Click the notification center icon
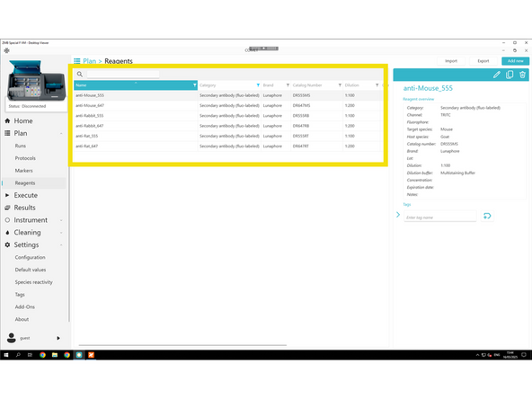Image resolution: width=532 pixels, height=399 pixels. [x=524, y=355]
